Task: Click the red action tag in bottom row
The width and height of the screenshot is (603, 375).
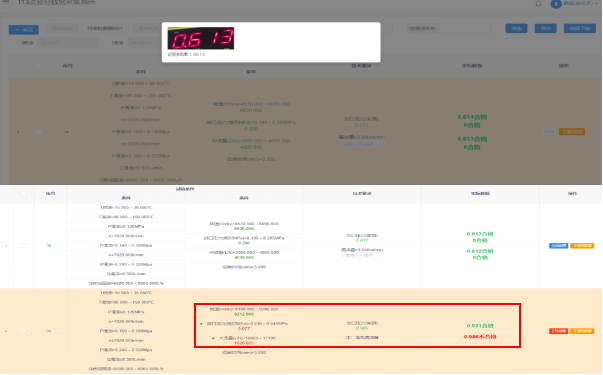Action: 558,331
